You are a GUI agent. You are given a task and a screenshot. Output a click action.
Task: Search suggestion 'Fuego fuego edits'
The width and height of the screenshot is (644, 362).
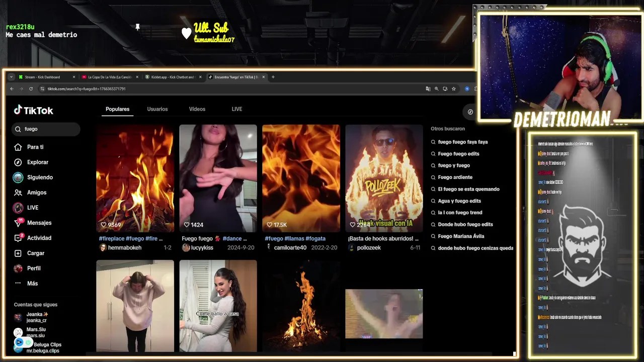458,154
